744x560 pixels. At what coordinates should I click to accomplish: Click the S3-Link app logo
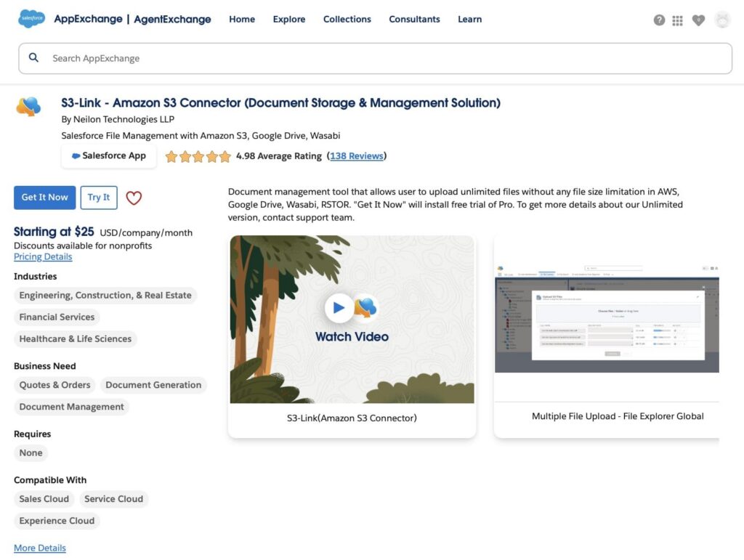pyautogui.click(x=28, y=107)
